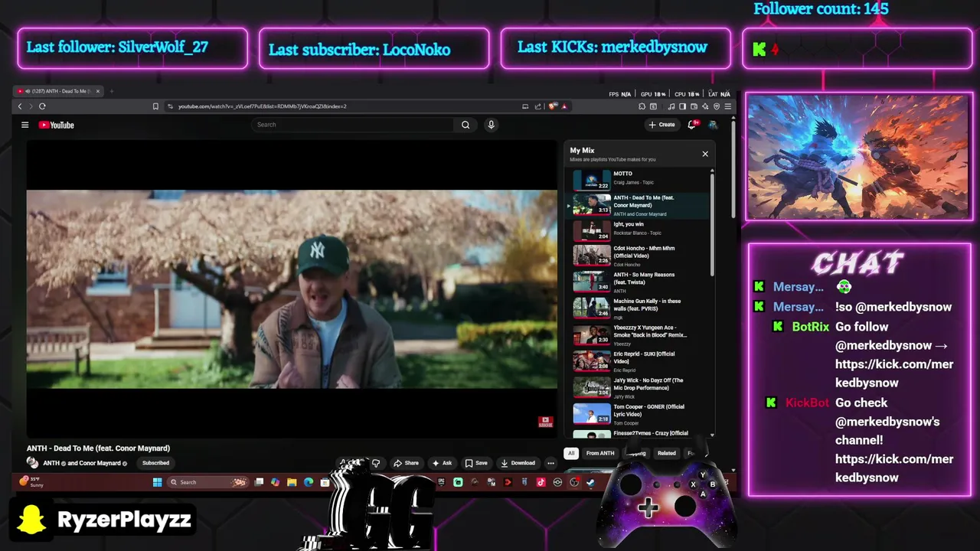Open the kick.com/merkedbysnow link in KickBot message
980x551 pixels.
pyautogui.click(x=894, y=468)
